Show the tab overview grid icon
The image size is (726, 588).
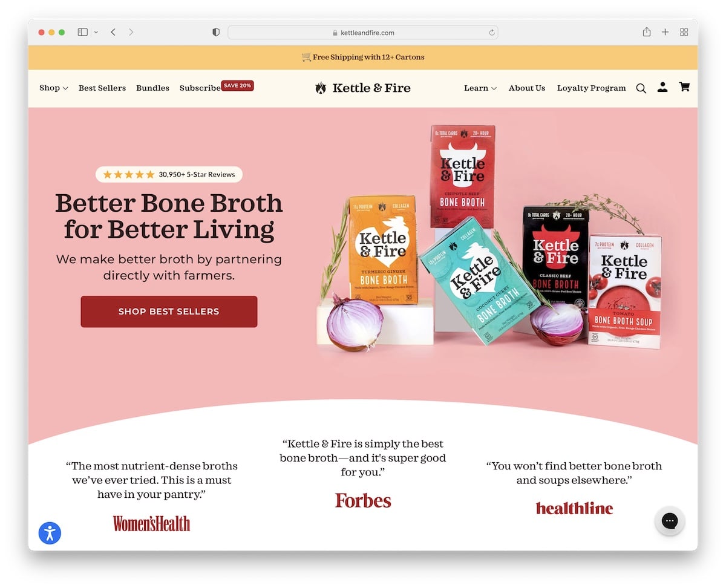[x=684, y=32]
